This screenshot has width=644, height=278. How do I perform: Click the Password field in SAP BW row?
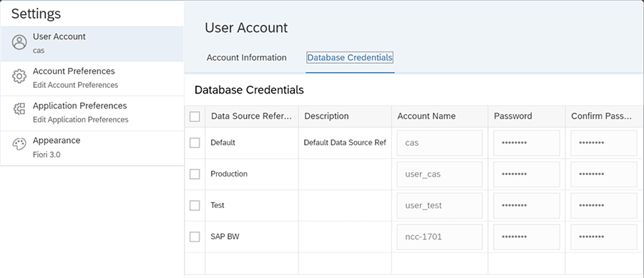527,237
